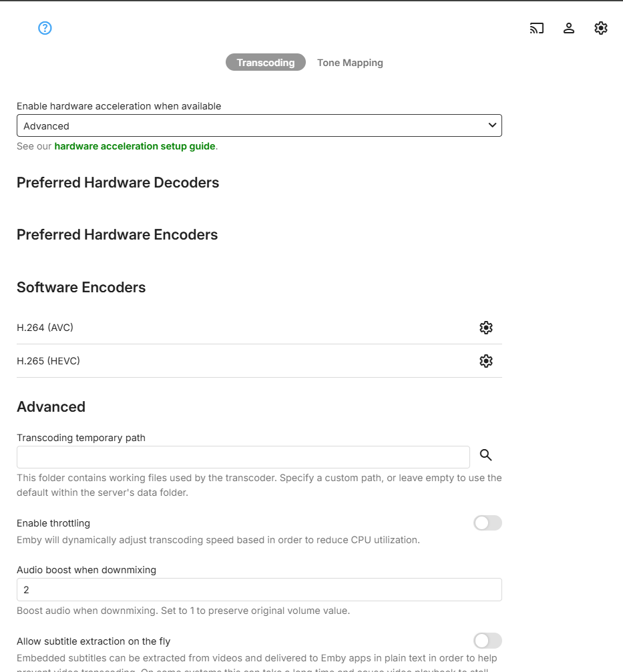
Task: Open the hardware acceleration setup guide link
Action: pos(135,146)
